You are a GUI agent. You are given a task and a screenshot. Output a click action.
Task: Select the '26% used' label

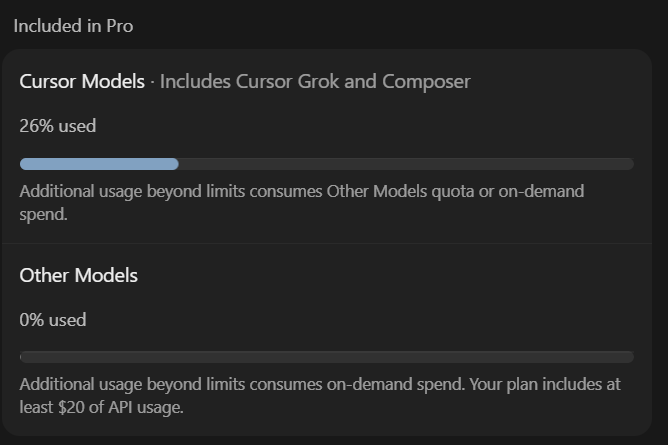point(58,126)
